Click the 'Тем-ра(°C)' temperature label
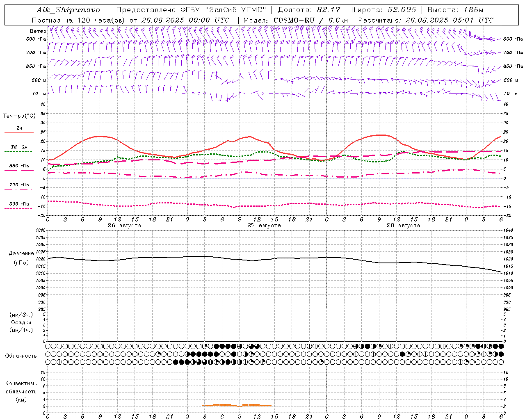 pyautogui.click(x=19, y=116)
